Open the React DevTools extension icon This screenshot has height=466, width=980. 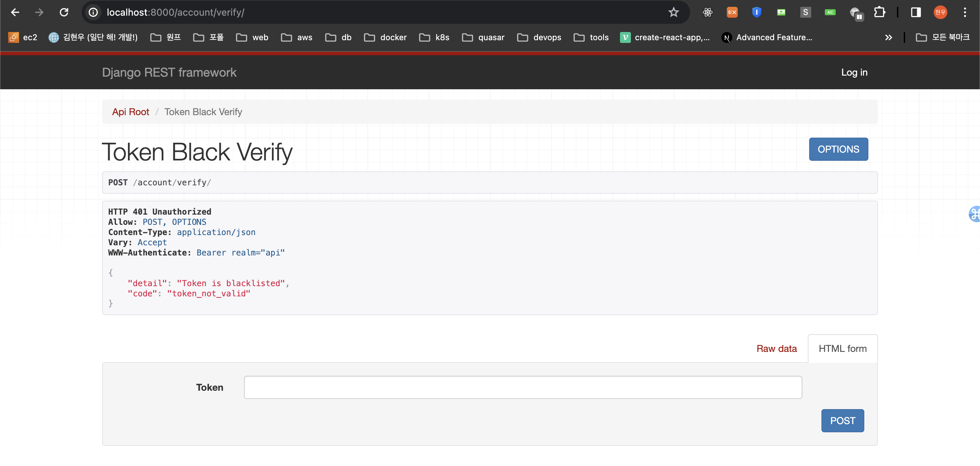coord(708,12)
